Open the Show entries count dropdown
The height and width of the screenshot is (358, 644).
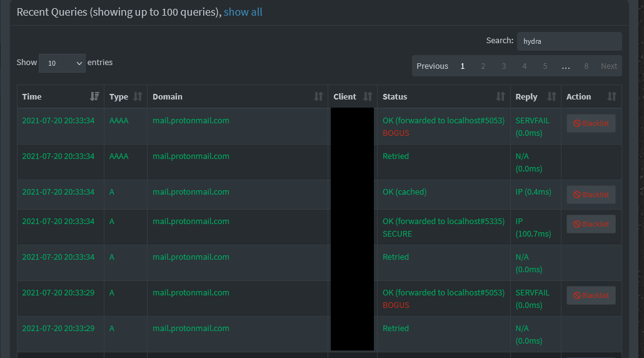[x=62, y=63]
